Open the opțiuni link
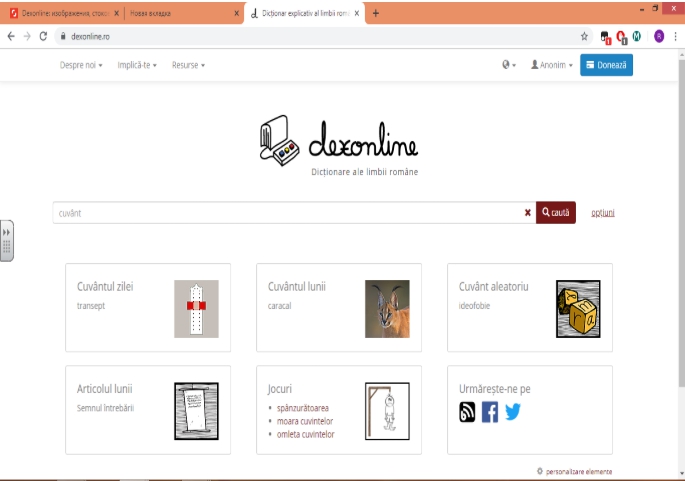The image size is (685, 481). [603, 212]
